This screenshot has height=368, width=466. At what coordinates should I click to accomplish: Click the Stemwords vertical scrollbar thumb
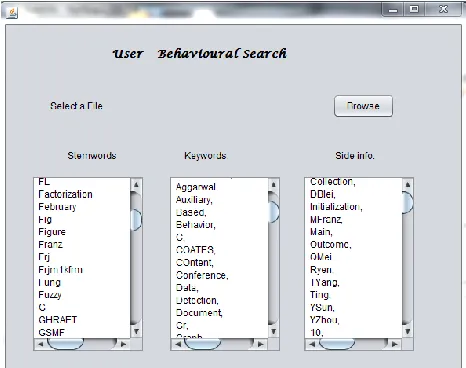136,220
